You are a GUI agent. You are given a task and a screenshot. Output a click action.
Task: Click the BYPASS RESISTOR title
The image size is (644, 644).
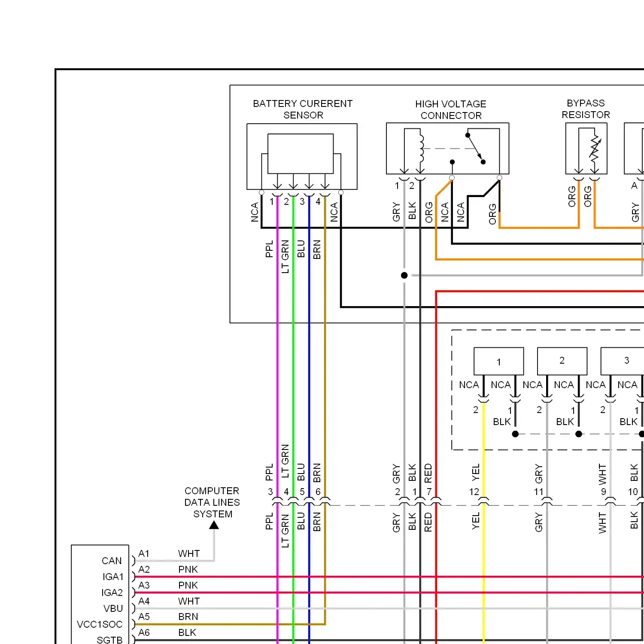pyautogui.click(x=586, y=109)
